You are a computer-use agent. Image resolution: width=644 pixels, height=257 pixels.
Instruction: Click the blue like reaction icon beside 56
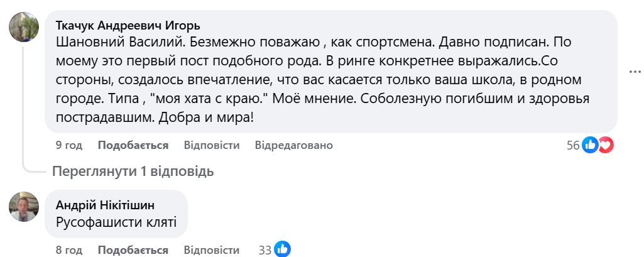(x=590, y=145)
